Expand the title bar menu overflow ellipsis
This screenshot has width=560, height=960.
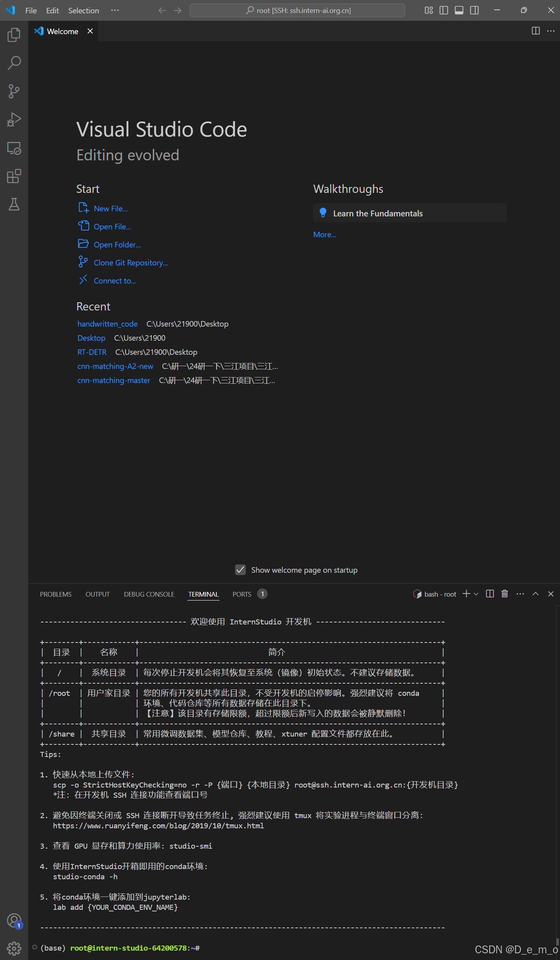[x=115, y=10]
